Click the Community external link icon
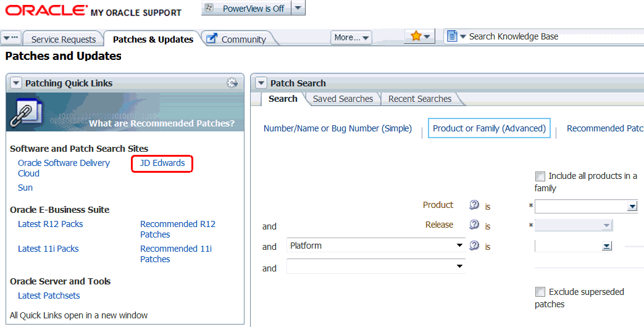This screenshot has height=327, width=644. pyautogui.click(x=212, y=39)
